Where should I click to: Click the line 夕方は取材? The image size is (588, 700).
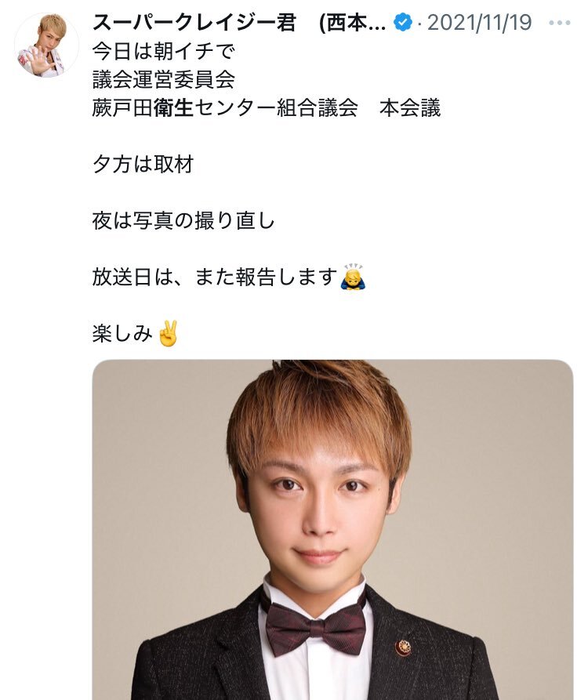click(143, 165)
